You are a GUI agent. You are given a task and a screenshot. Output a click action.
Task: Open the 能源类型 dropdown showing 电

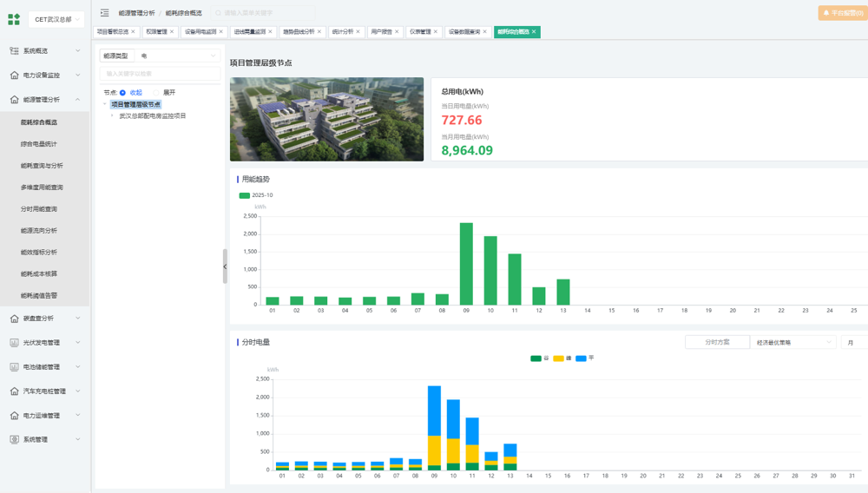(x=178, y=56)
